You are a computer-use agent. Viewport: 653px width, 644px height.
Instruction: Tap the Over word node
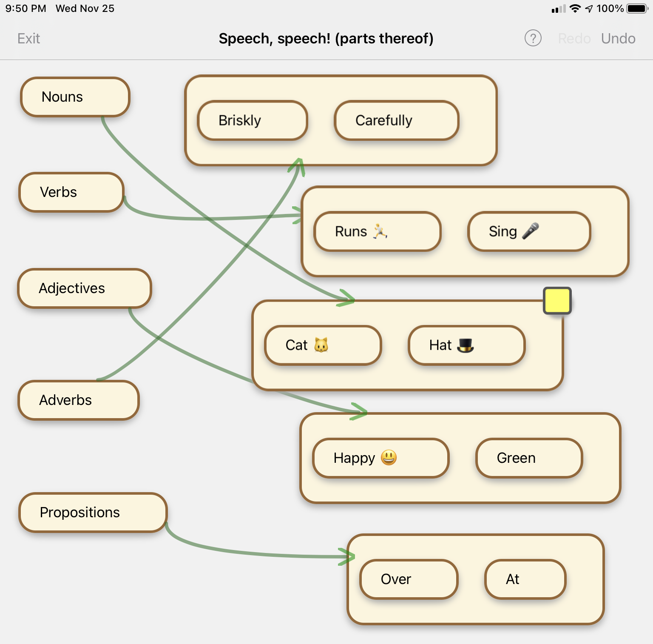(409, 579)
